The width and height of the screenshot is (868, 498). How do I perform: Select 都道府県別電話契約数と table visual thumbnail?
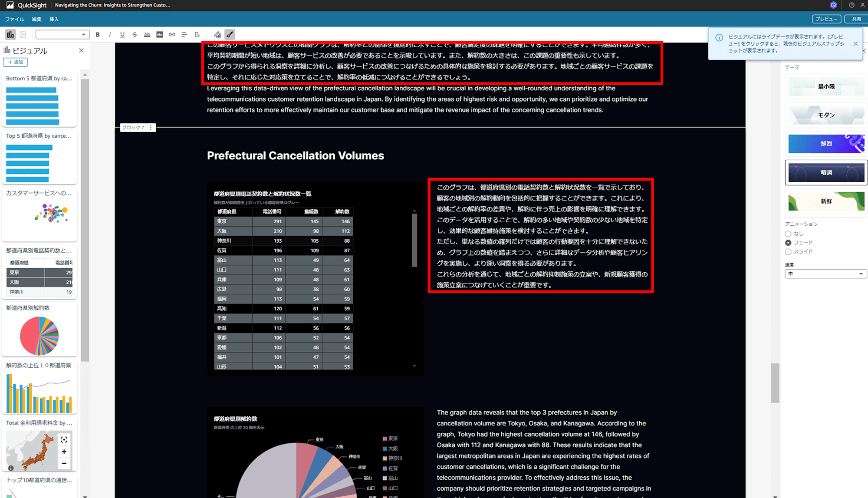(x=39, y=271)
